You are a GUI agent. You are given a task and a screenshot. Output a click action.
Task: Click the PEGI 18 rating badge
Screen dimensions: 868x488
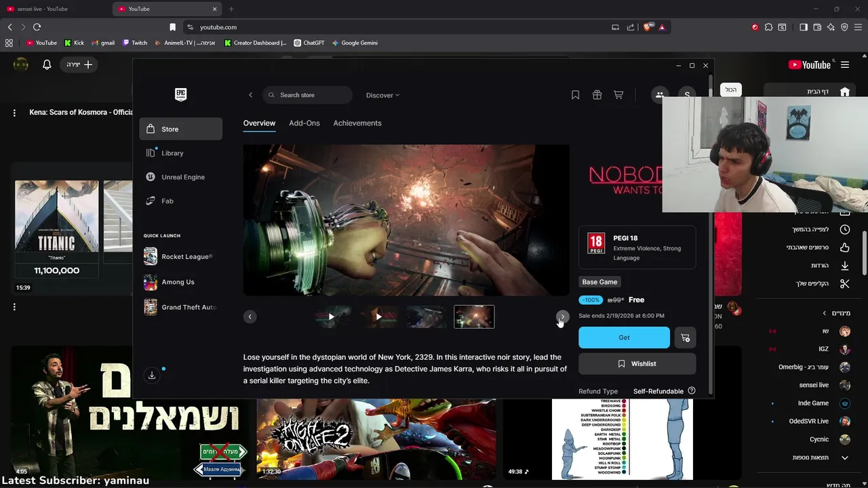[x=596, y=243]
